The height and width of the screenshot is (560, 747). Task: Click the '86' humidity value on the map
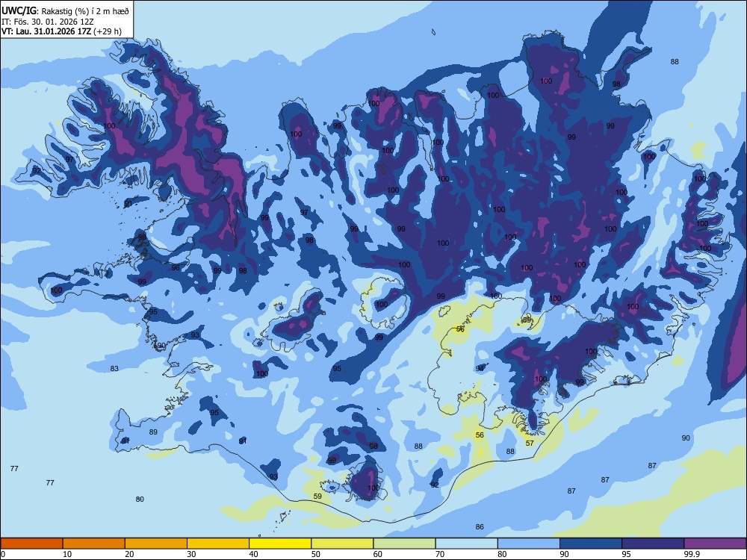click(x=480, y=526)
